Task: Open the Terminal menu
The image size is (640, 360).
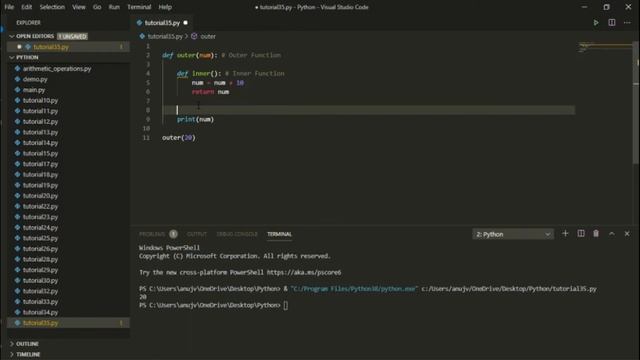Action: click(x=139, y=7)
